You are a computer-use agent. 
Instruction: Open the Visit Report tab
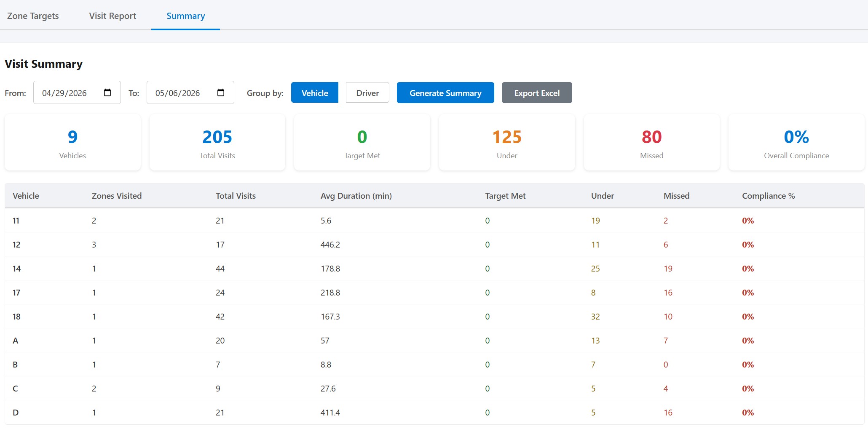point(113,16)
